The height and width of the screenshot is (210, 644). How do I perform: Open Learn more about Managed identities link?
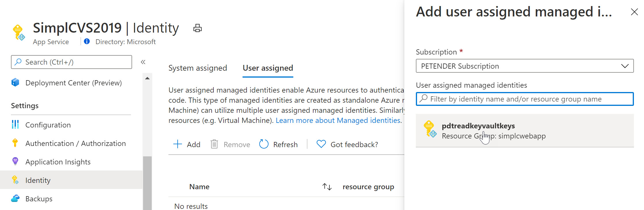(x=338, y=120)
